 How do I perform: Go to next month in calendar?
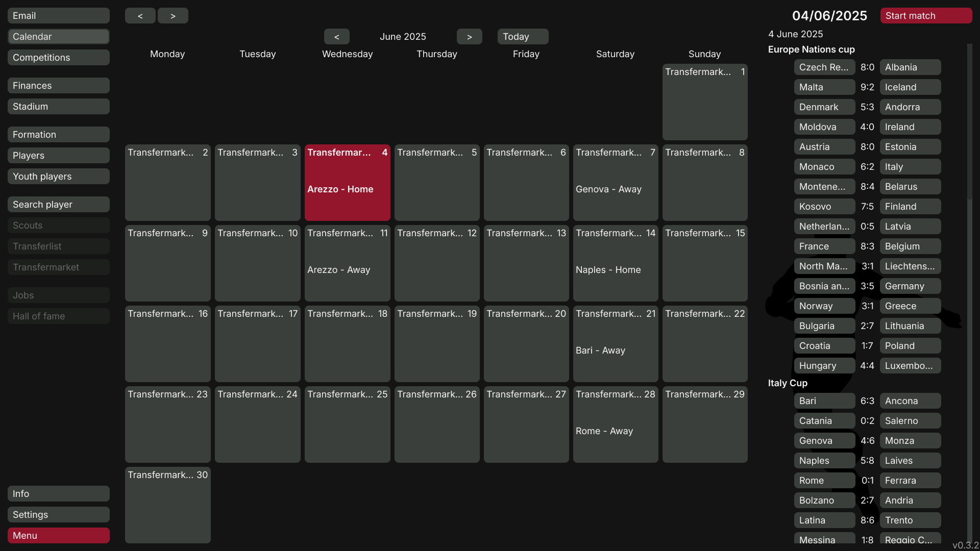tap(469, 37)
